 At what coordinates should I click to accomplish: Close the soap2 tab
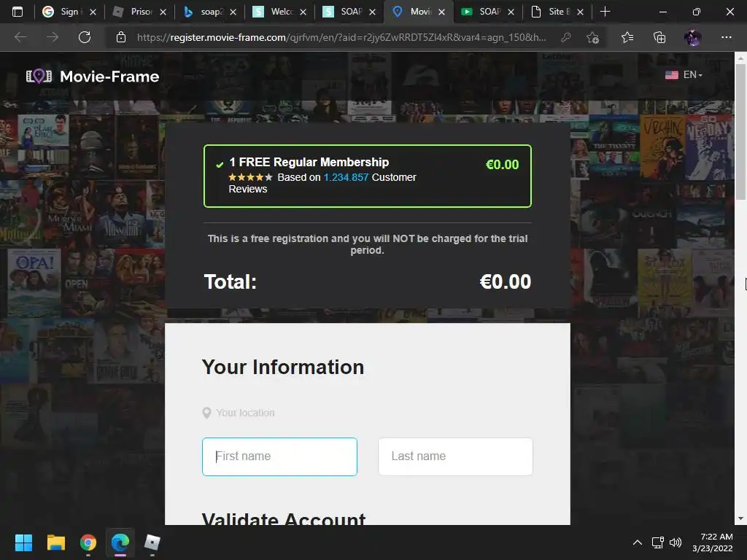point(233,12)
